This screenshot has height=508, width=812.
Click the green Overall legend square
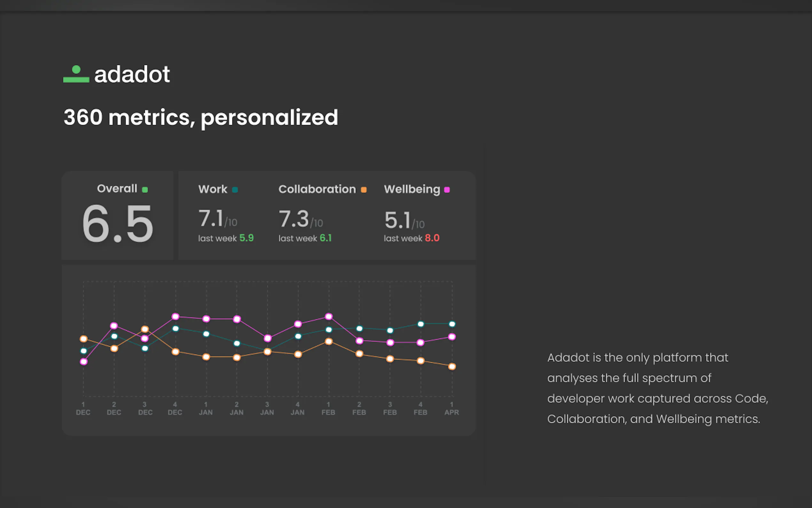click(x=145, y=190)
